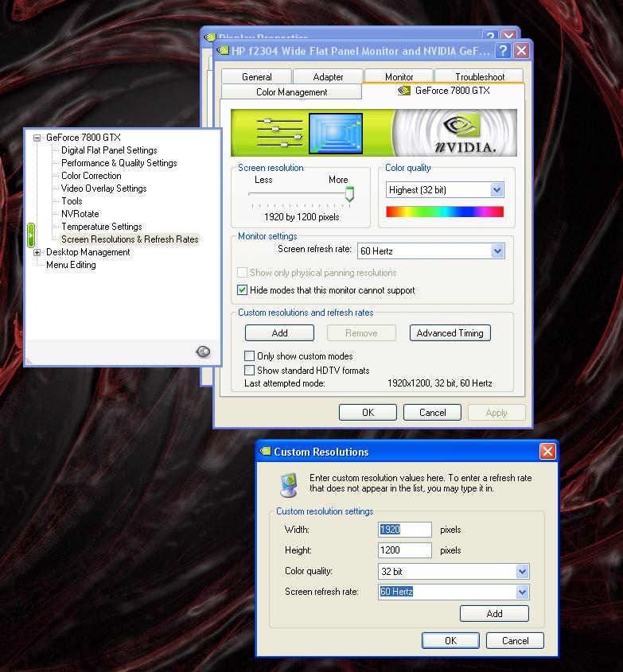Select NVRotate in the tree
623x672 pixels.
80,214
